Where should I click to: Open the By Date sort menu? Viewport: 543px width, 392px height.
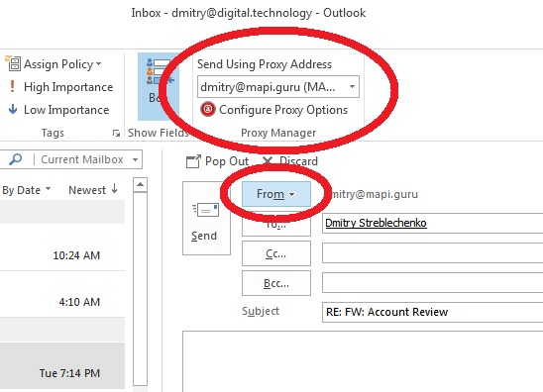[x=27, y=190]
